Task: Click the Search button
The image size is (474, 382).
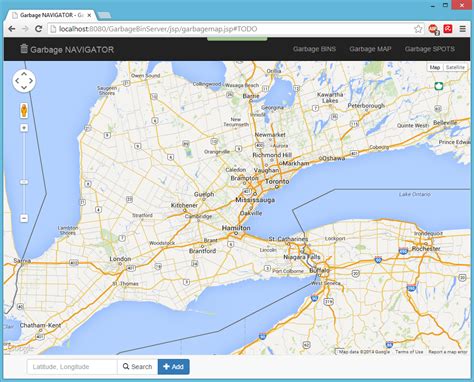Action: tap(137, 367)
